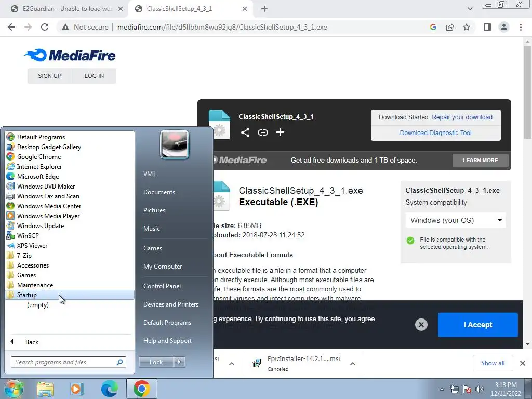Click the share icon under ClassicShellSetup_4_3_1
Viewport: 532px width, 399px height.
(x=245, y=132)
